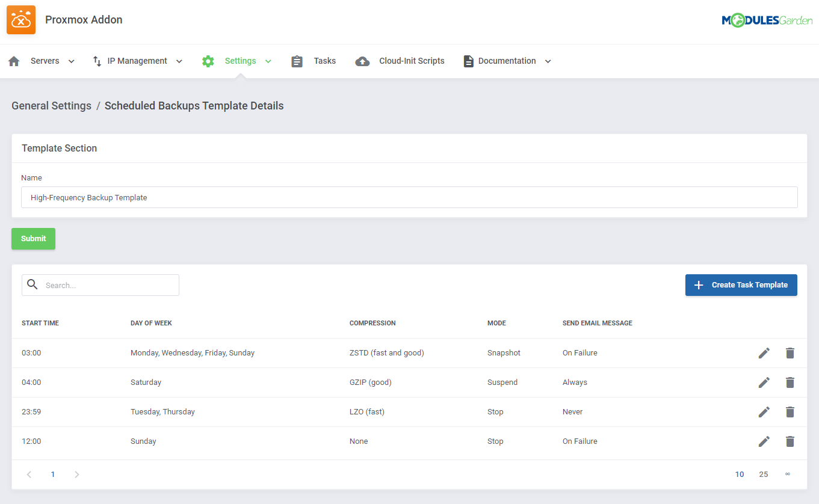
Task: Show 25 entries per page
Action: (x=764, y=475)
